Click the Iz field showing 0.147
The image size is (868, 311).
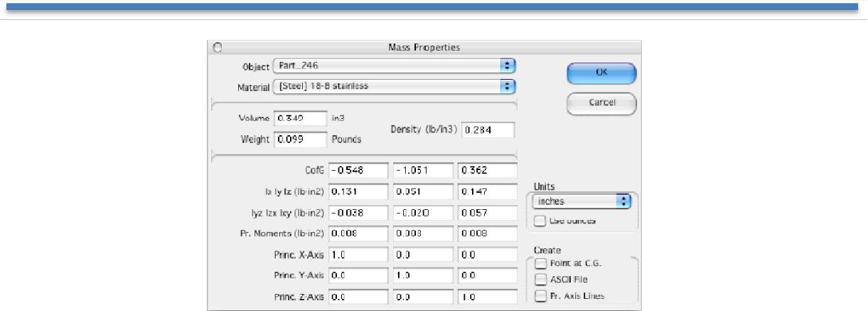[x=487, y=191]
